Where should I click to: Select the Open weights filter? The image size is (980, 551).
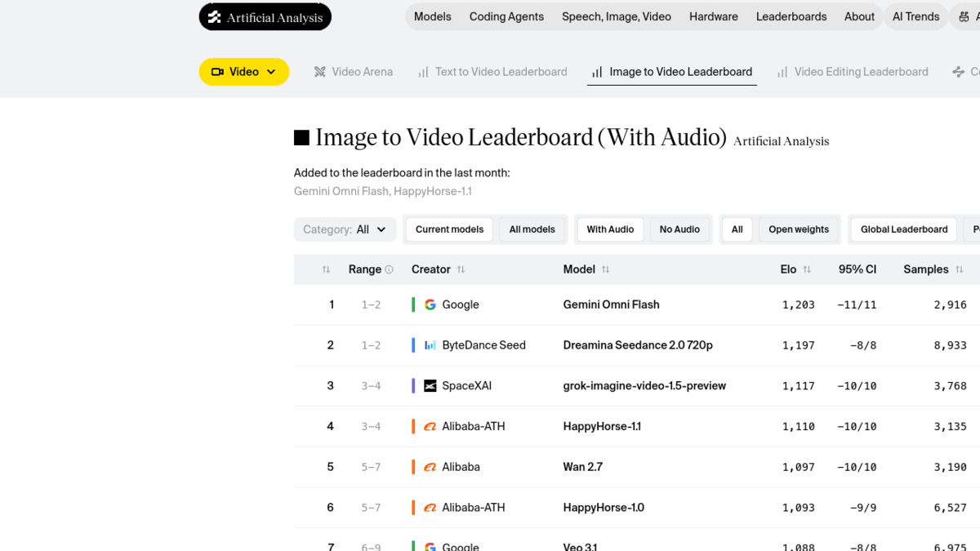(799, 229)
